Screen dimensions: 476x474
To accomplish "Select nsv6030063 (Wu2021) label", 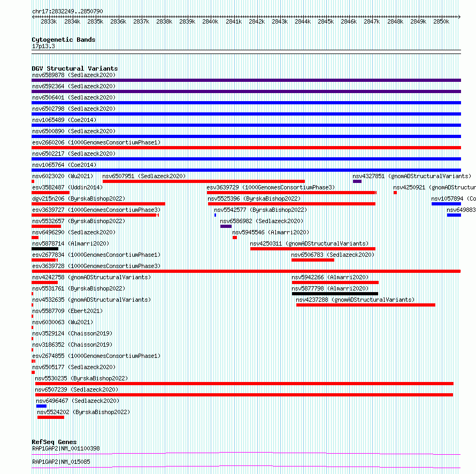I will (63, 322).
